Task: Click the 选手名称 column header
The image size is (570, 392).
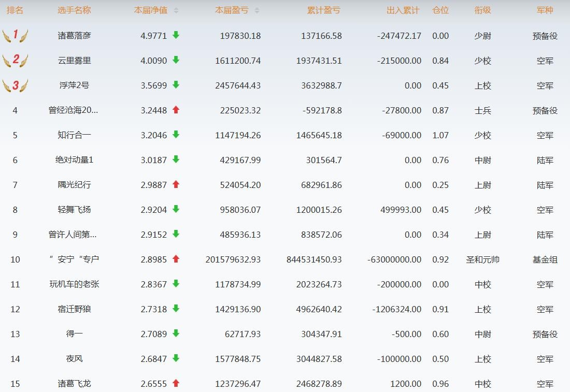Action: tap(74, 10)
